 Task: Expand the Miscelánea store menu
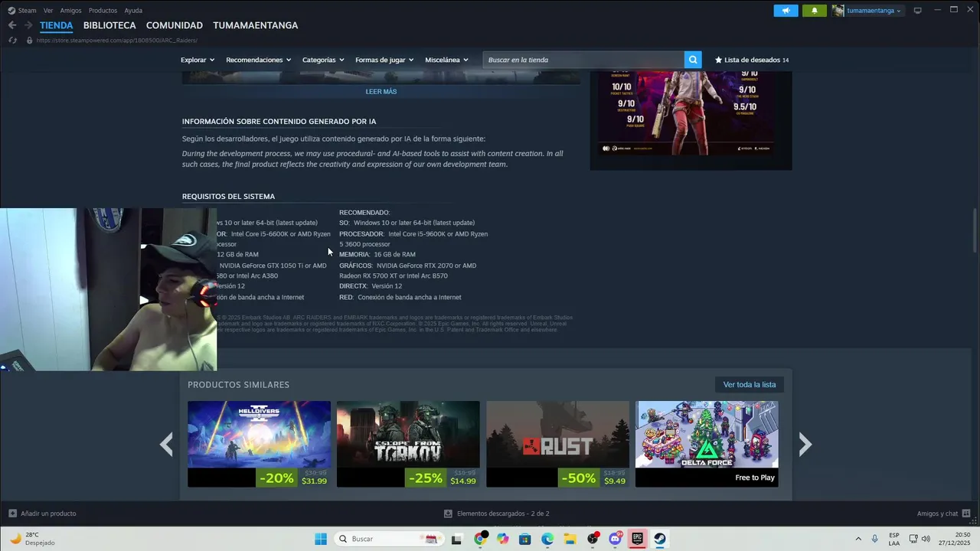pyautogui.click(x=446, y=60)
